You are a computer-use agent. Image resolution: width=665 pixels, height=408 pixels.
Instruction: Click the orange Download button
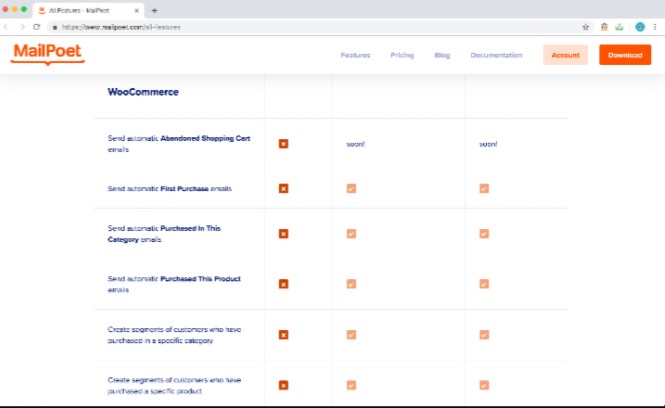point(625,55)
